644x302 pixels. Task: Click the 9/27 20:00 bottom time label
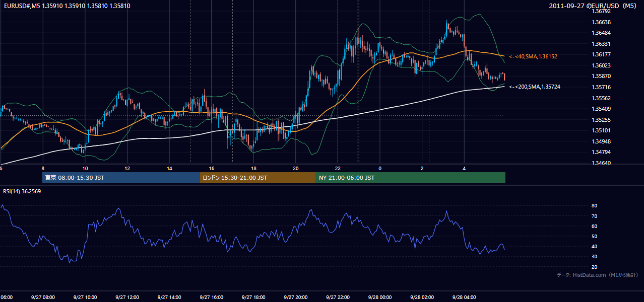click(x=296, y=297)
